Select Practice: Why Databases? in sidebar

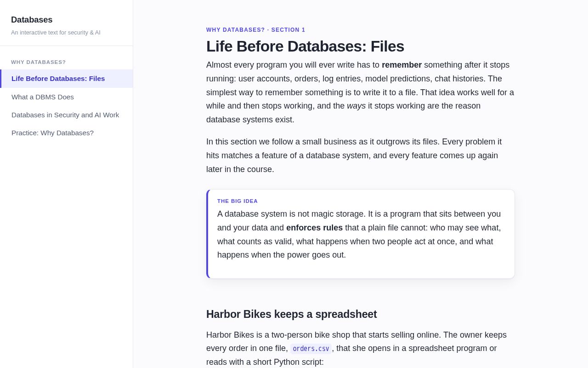click(67, 133)
